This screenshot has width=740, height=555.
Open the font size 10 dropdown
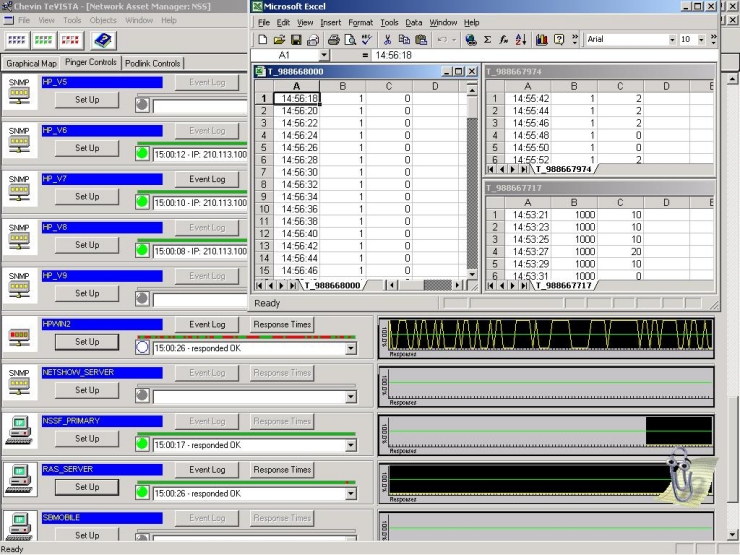coord(701,40)
